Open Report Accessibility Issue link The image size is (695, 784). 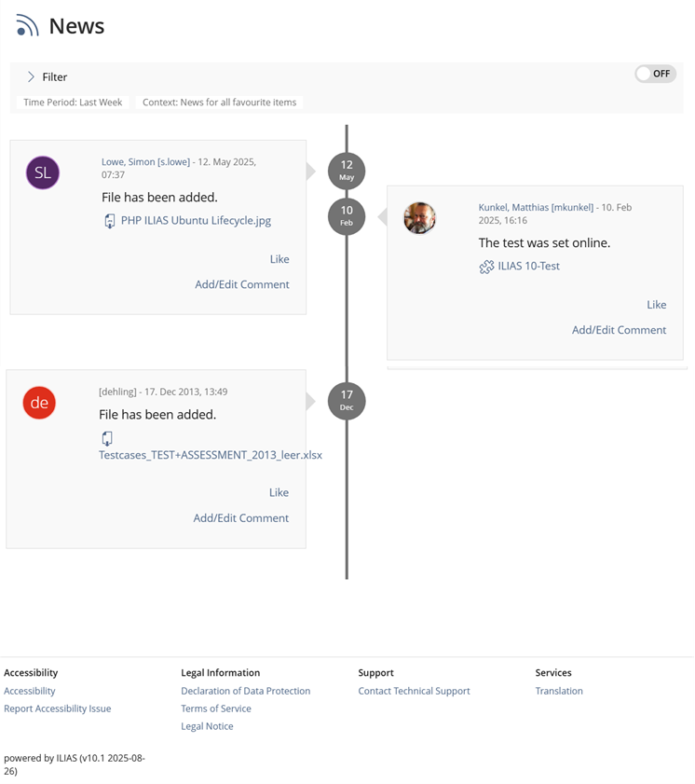pos(57,708)
